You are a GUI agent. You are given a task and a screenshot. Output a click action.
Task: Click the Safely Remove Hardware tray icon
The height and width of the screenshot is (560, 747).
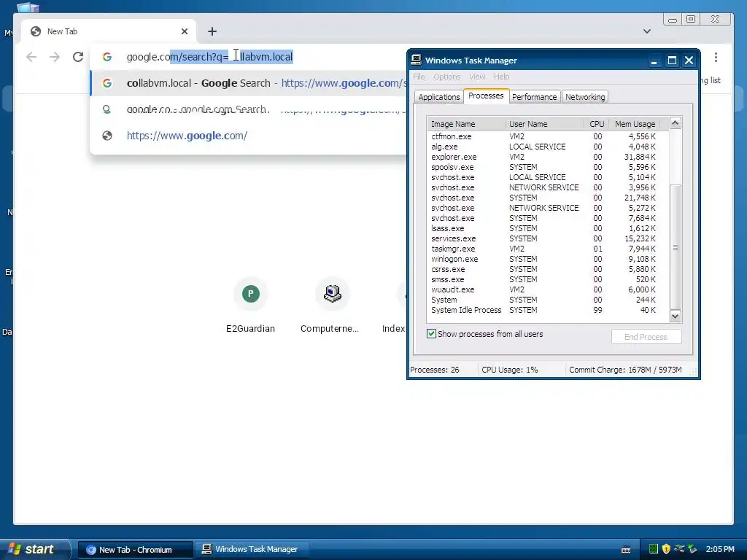click(x=692, y=549)
